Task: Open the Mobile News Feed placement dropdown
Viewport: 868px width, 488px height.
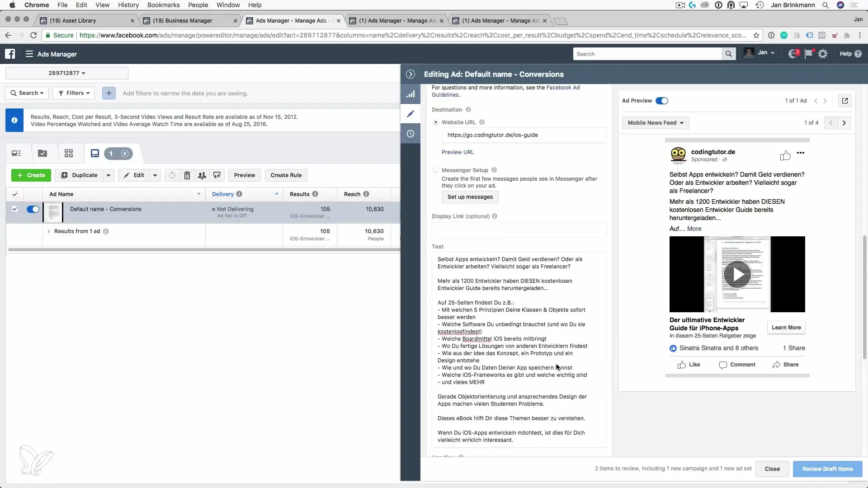Action: click(x=656, y=123)
